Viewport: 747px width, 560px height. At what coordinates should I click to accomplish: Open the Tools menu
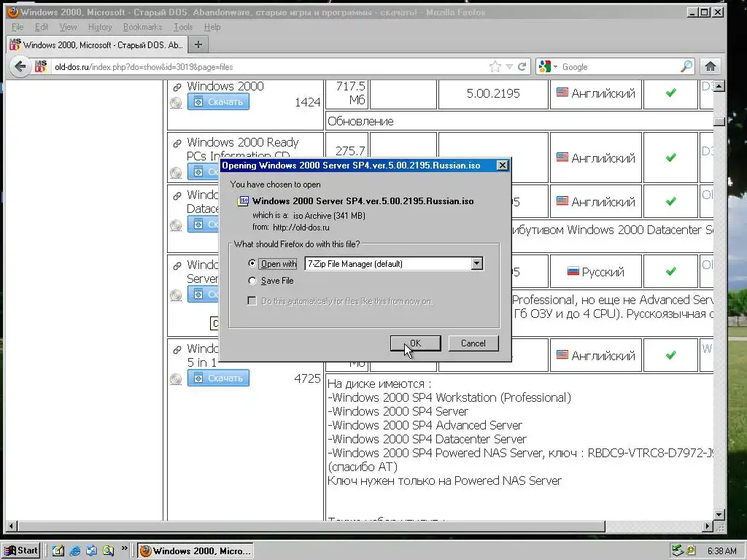click(183, 27)
